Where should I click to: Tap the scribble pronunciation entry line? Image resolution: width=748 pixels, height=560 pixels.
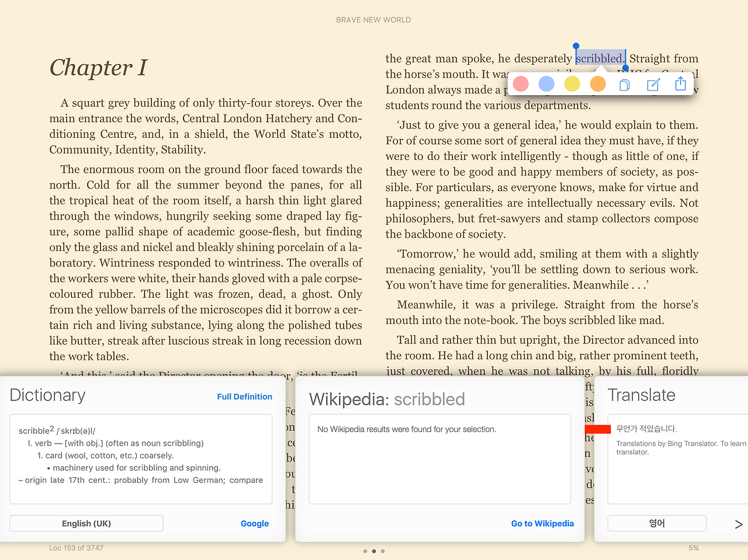[57, 430]
